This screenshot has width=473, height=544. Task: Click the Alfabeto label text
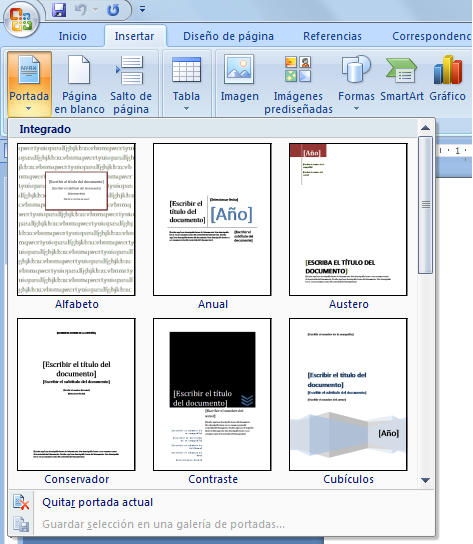click(77, 304)
